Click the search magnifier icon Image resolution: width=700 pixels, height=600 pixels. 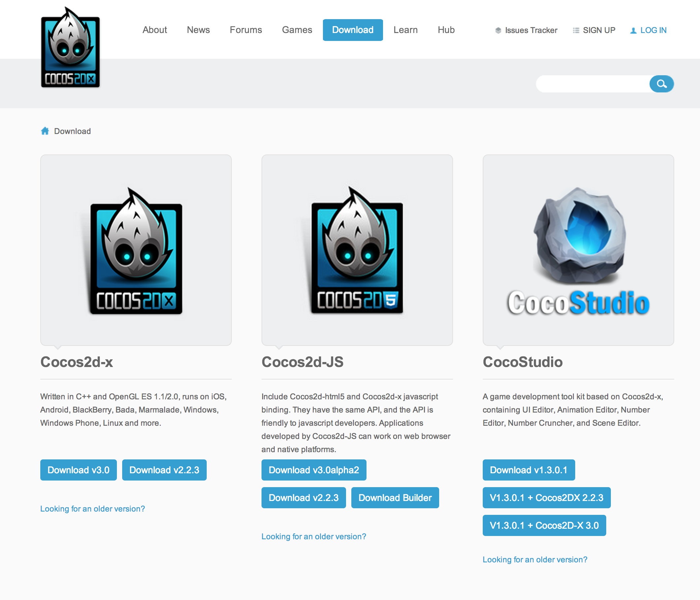[x=661, y=84]
